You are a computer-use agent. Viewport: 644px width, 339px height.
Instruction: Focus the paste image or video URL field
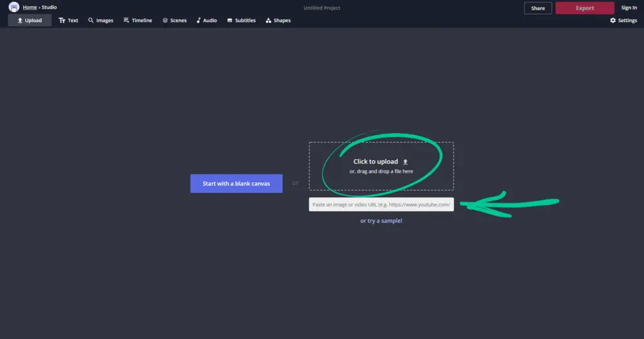point(381,204)
